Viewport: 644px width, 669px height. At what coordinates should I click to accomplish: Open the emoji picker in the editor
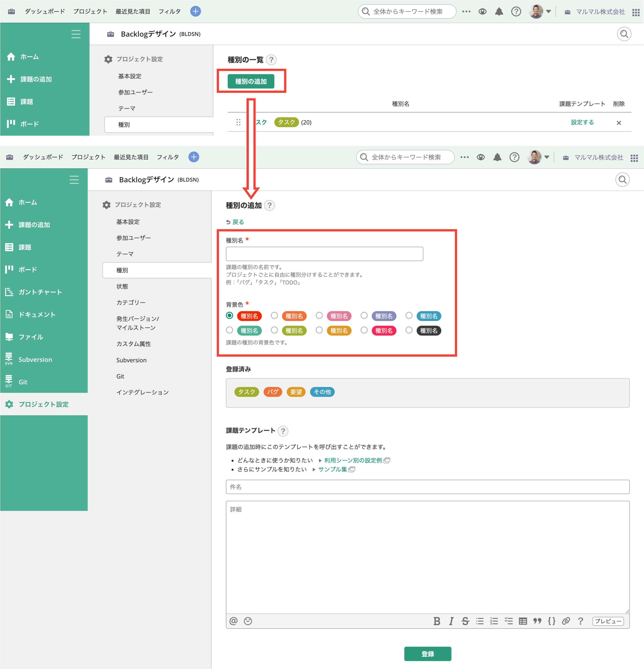[x=248, y=621]
